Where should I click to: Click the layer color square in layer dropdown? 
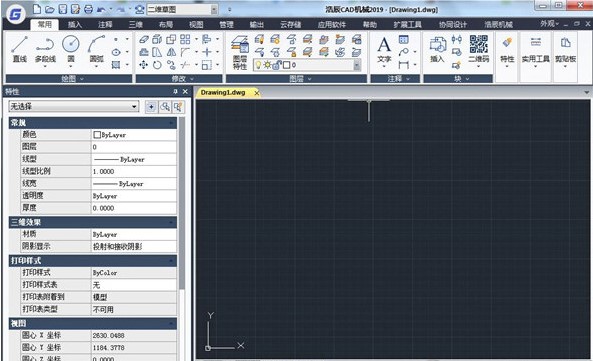tap(287, 65)
